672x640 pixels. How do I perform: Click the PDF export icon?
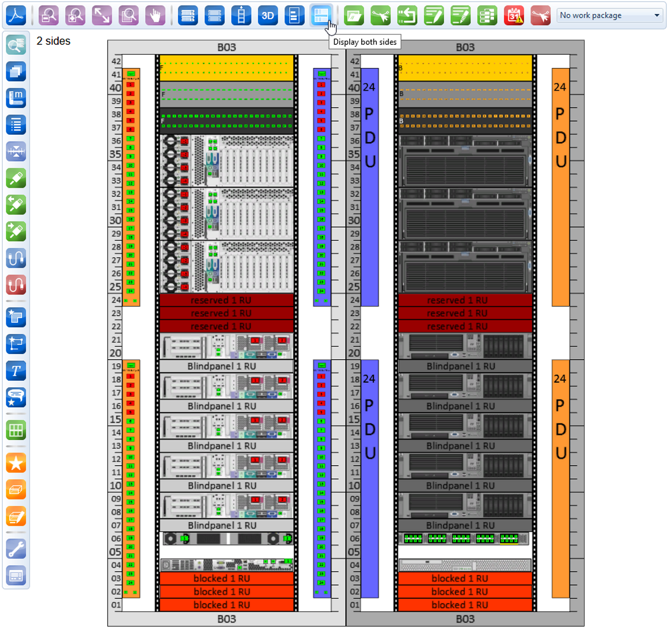[16, 16]
